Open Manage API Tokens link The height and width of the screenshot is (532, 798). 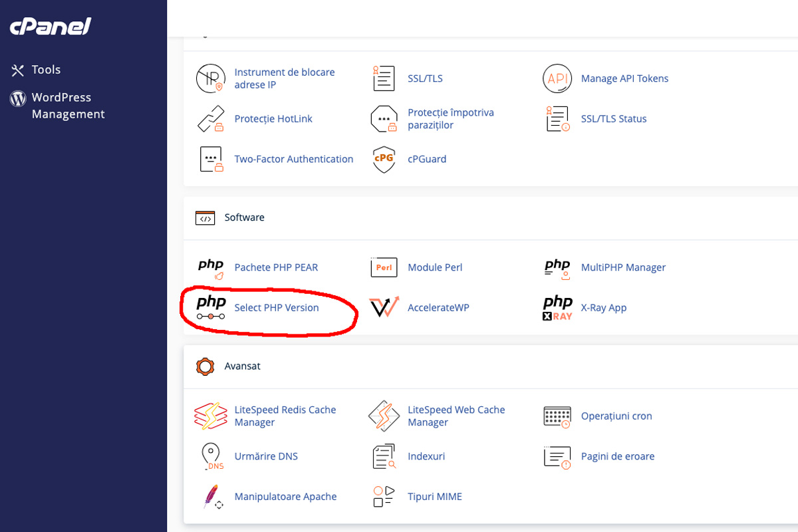point(624,78)
